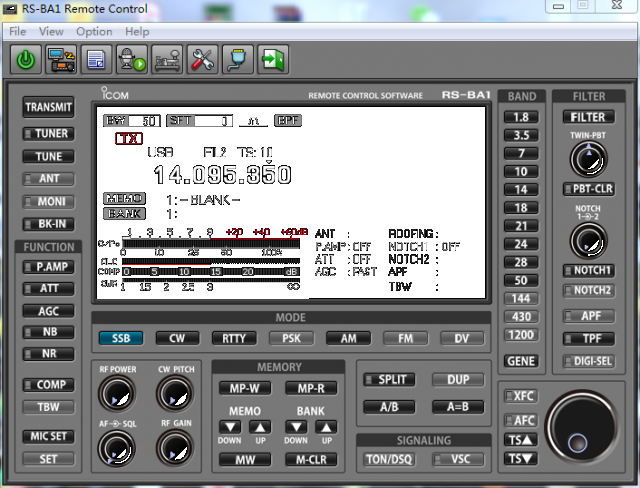The image size is (640, 488).
Task: Click the TWIN-PBT knob
Action: pyautogui.click(x=589, y=160)
